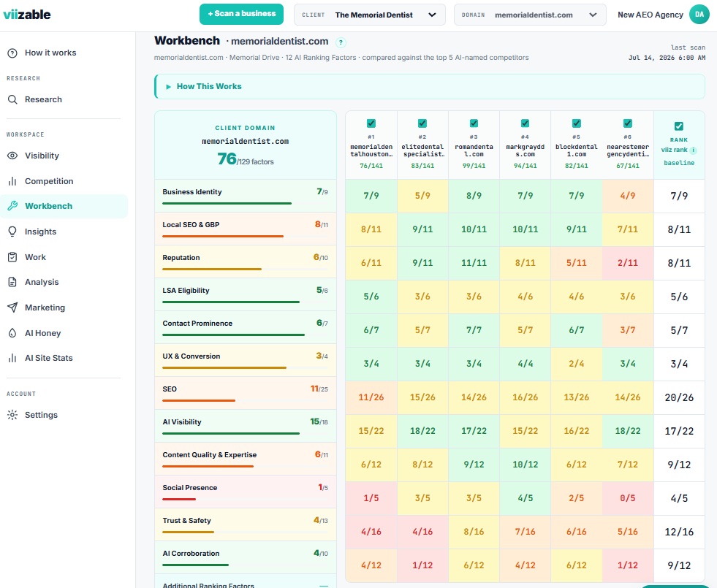Click the SEO 20/26 baseline cell

(x=679, y=397)
